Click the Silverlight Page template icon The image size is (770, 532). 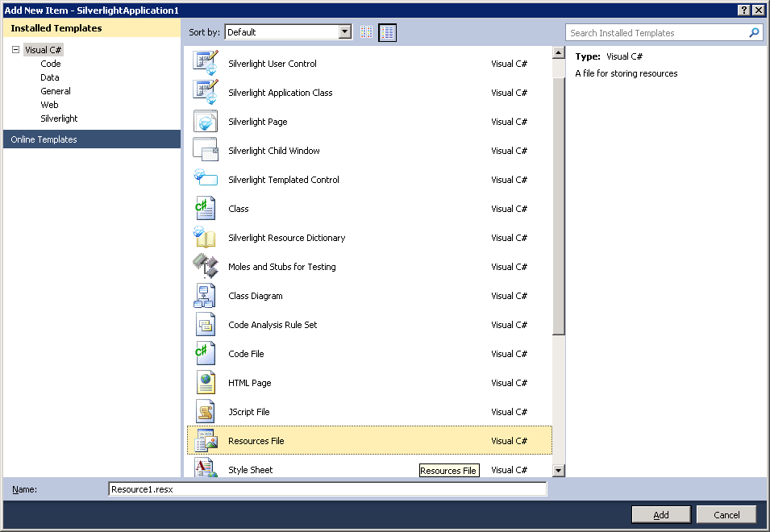206,121
